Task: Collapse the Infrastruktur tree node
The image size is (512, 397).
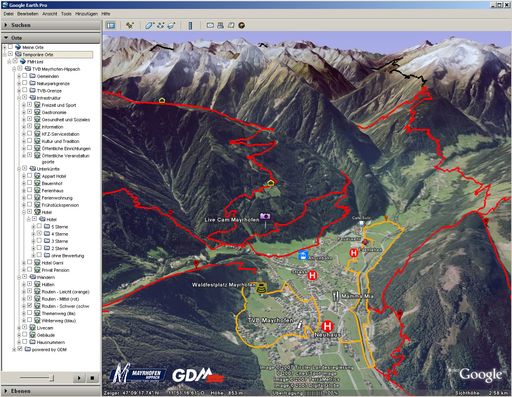Action: coord(19,98)
